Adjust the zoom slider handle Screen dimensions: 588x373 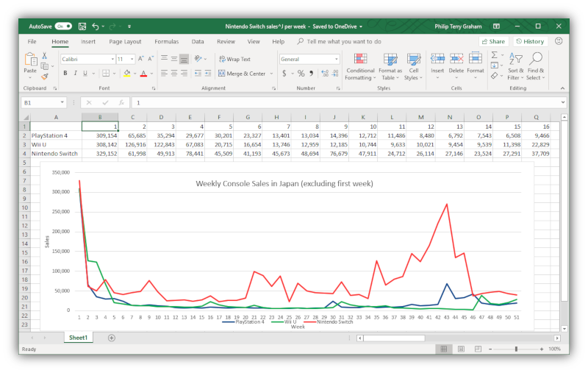point(517,349)
